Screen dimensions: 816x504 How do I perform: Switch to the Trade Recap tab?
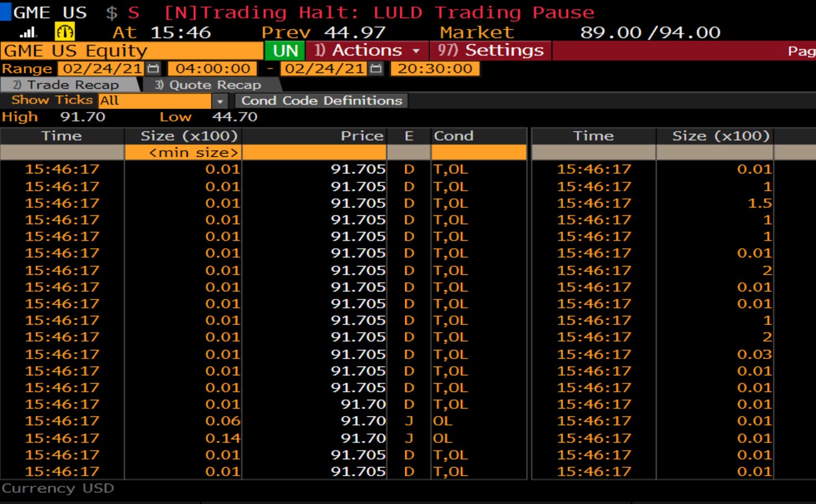coord(70,85)
